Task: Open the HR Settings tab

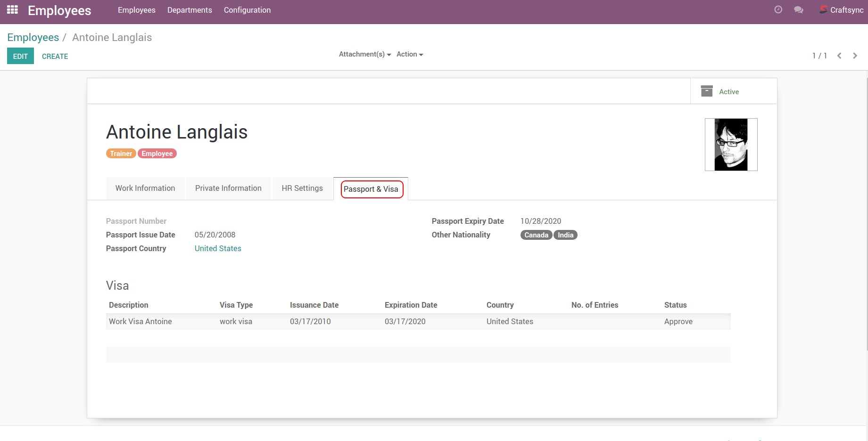Action: pyautogui.click(x=302, y=188)
